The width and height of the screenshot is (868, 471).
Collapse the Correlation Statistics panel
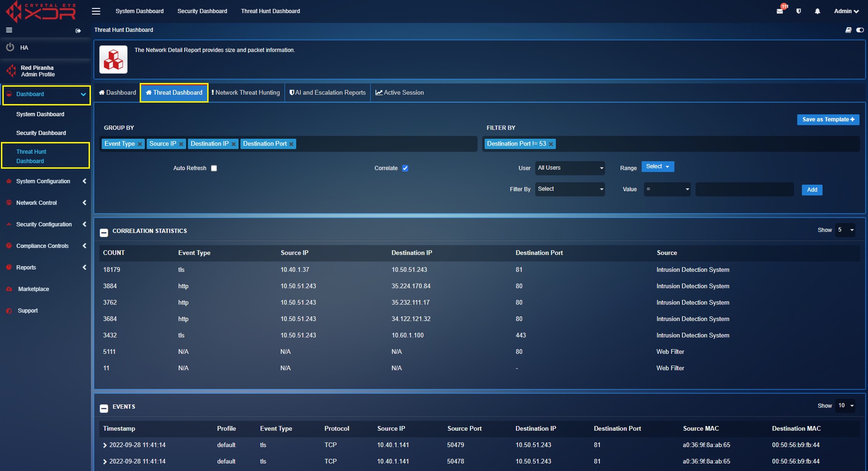pos(104,232)
